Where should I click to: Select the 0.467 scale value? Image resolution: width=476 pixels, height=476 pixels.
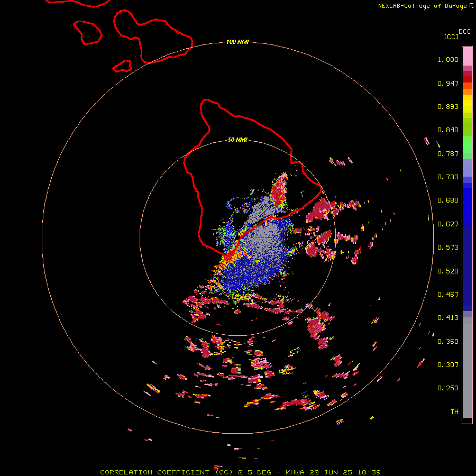(x=448, y=295)
